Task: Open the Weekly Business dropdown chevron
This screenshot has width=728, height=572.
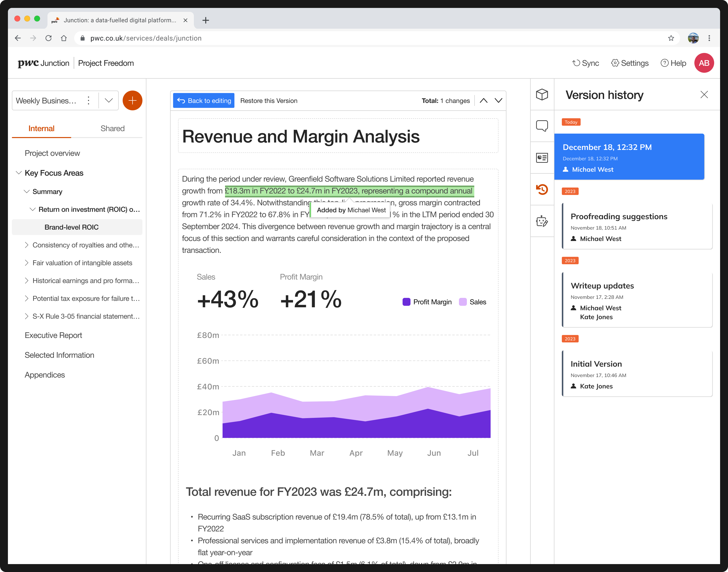Action: point(109,100)
